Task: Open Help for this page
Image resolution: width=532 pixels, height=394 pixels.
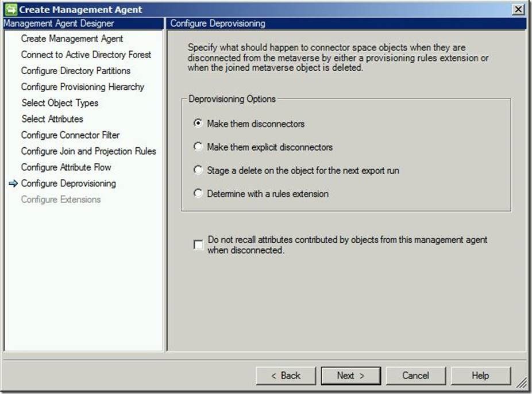Action: tap(480, 376)
